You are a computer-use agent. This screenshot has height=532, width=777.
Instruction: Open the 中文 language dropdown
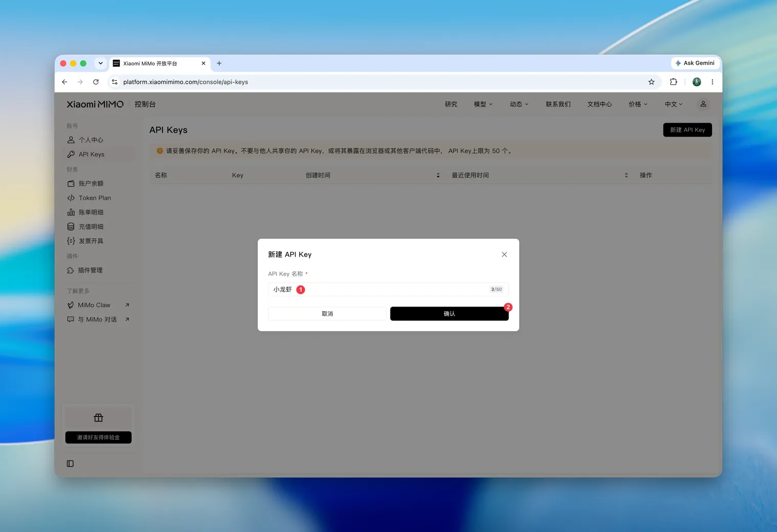coord(674,104)
